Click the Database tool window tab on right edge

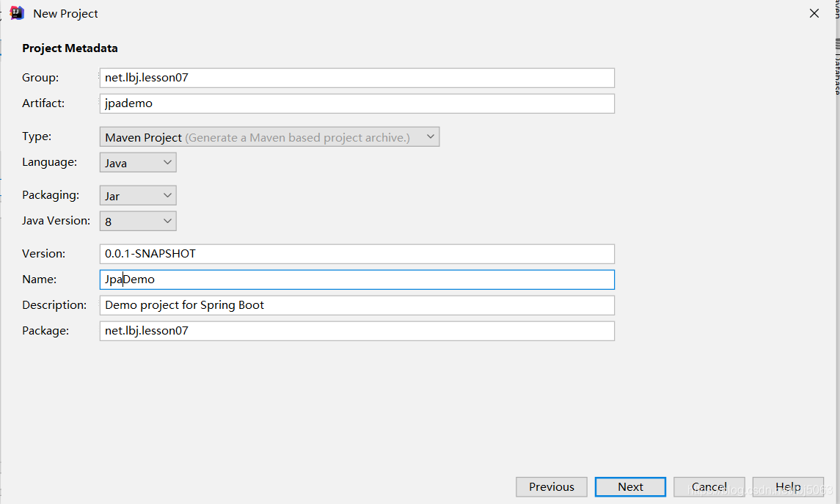837,67
